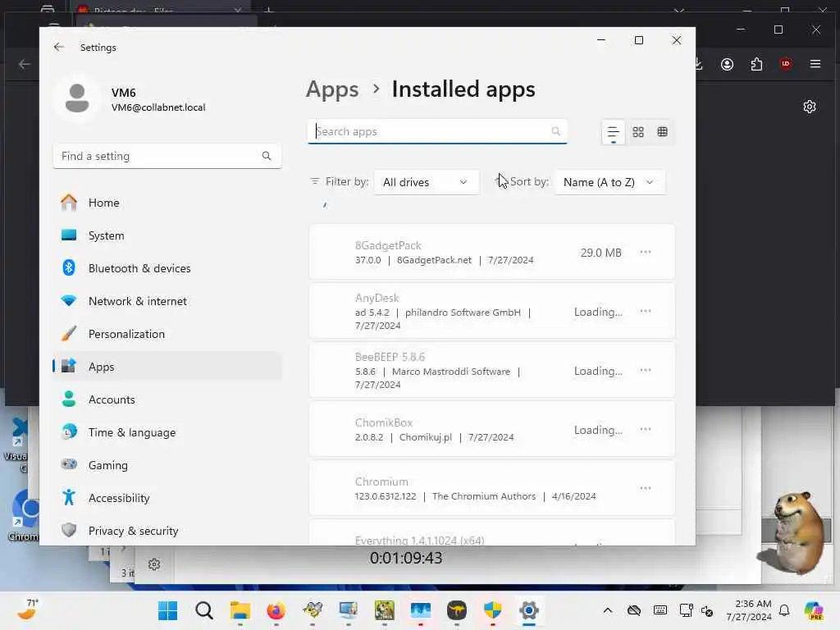Click the Settings back arrow
This screenshot has width=840, height=630.
(59, 47)
